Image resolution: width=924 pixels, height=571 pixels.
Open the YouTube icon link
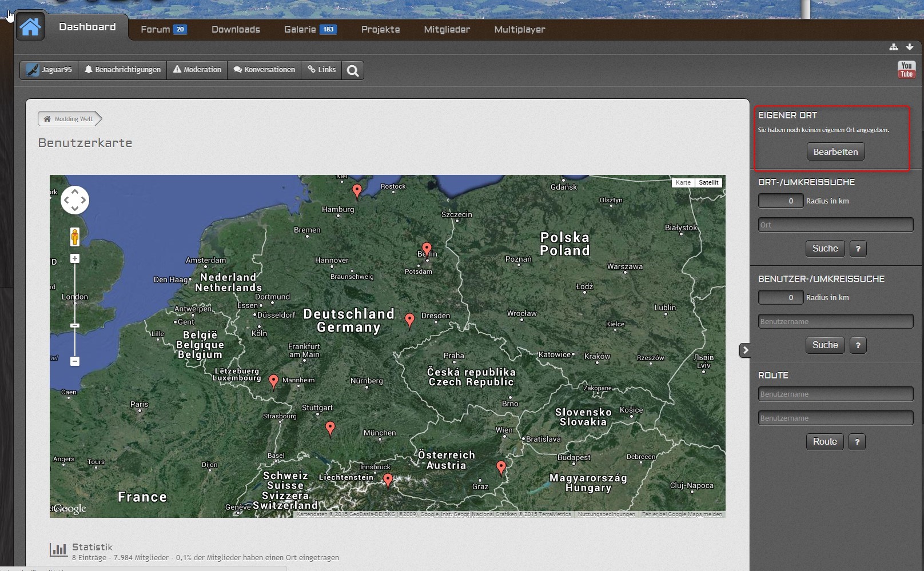tap(906, 70)
